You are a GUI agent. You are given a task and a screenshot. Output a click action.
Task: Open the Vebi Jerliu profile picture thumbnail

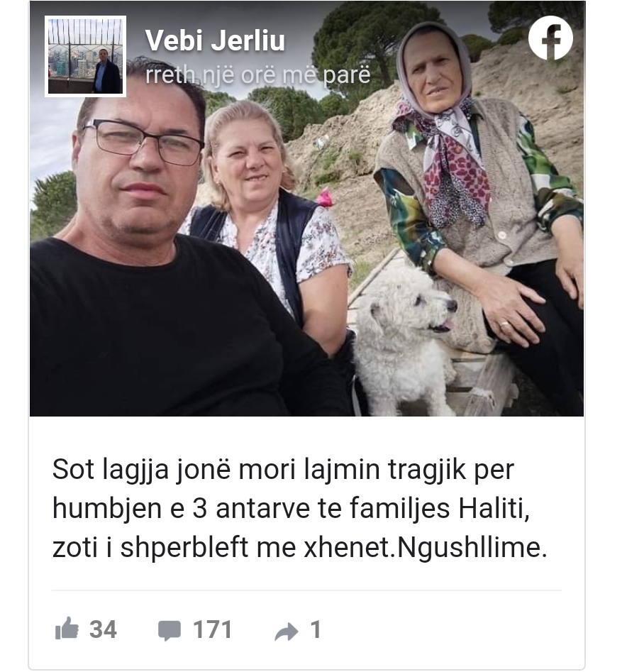pos(86,56)
